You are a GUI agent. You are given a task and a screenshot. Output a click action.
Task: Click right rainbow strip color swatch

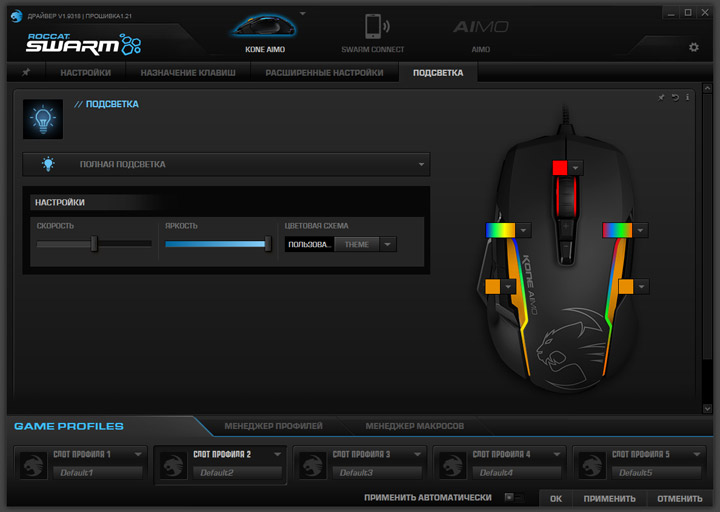pyautogui.click(x=617, y=230)
